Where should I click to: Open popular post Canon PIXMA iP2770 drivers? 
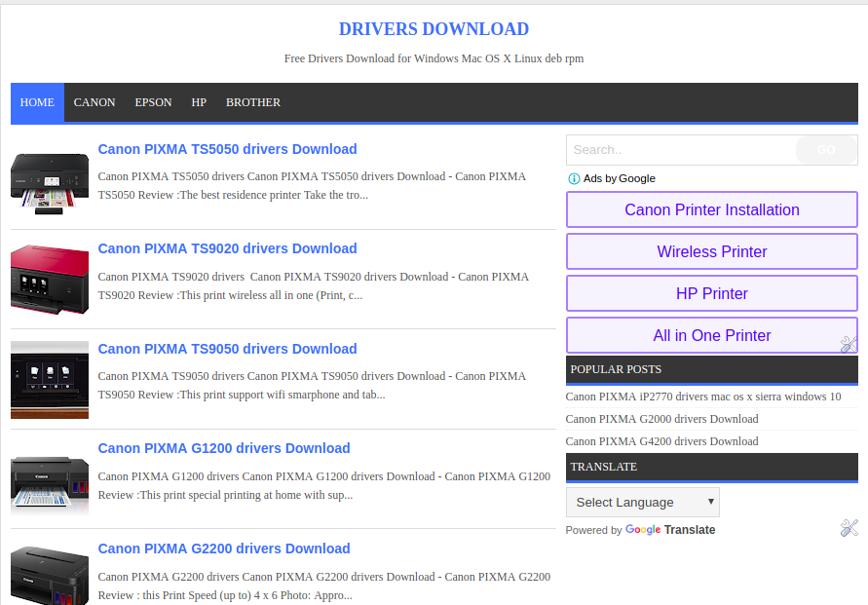[703, 397]
